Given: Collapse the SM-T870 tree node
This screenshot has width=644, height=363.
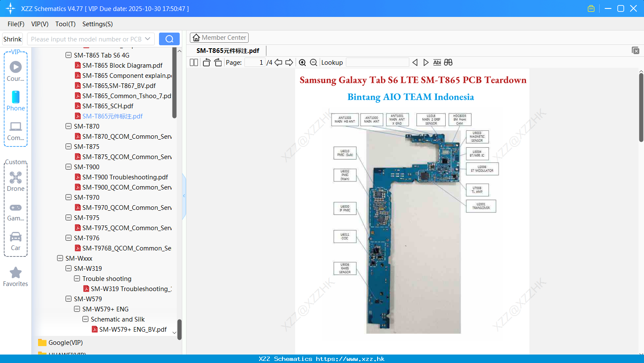Looking at the screenshot, I should pos(69,126).
